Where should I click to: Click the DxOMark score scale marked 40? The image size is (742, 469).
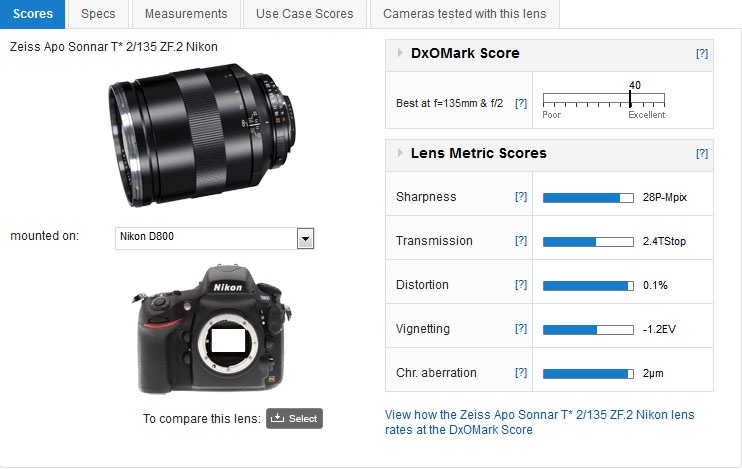(x=603, y=99)
